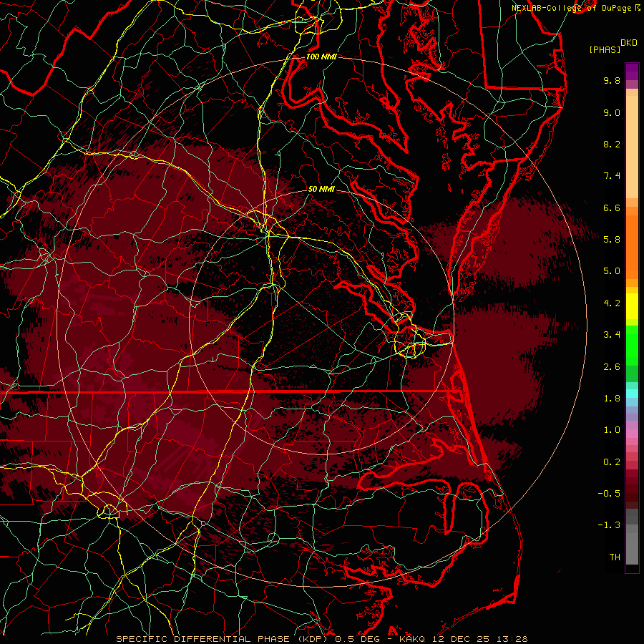Click the 50 NMI range ring label
This screenshot has height=644, width=644.
tap(321, 189)
